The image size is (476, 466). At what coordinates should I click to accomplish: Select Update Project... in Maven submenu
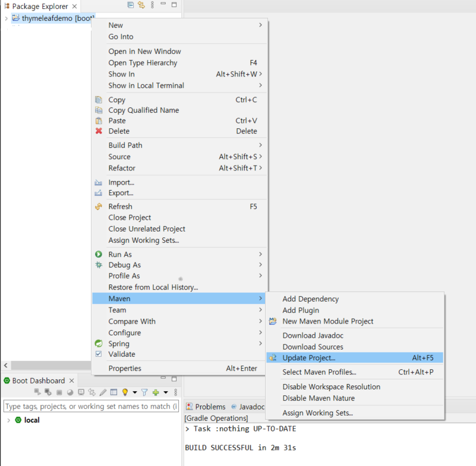click(x=355, y=358)
